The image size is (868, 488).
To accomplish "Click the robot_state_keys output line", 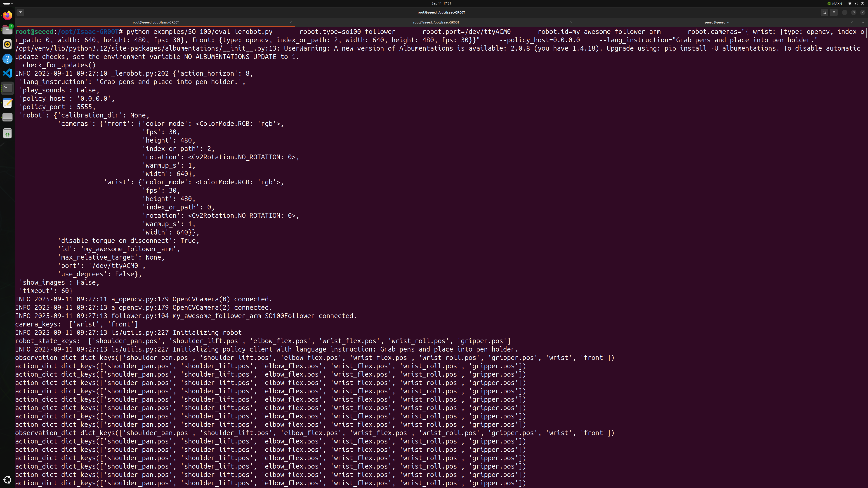I will click(x=263, y=341).
